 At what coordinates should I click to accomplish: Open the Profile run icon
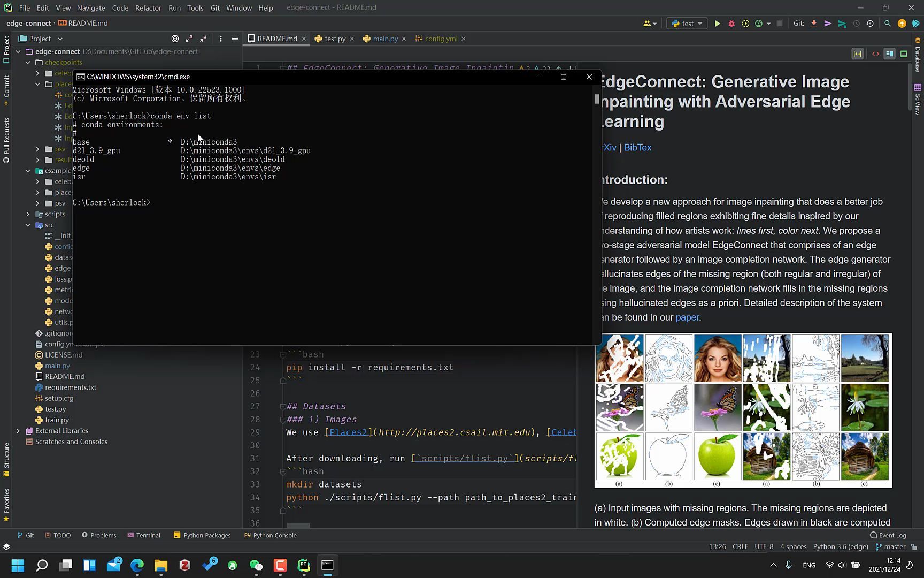click(758, 24)
